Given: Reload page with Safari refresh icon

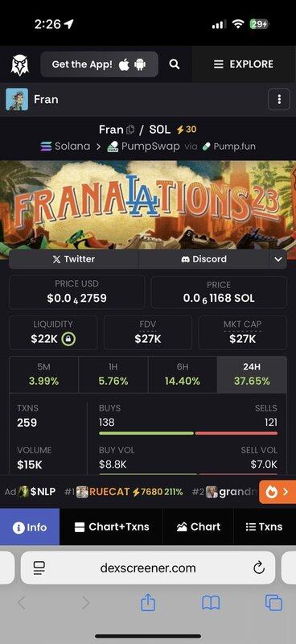Looking at the screenshot, I should tap(259, 568).
